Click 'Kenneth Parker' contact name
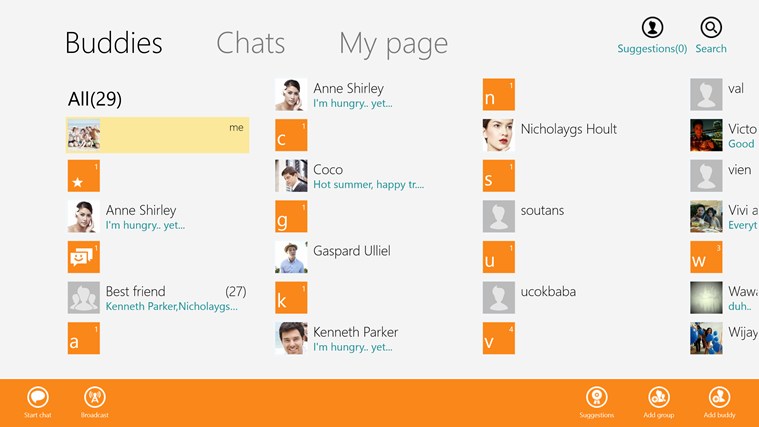The height and width of the screenshot is (427, 759). (x=356, y=332)
